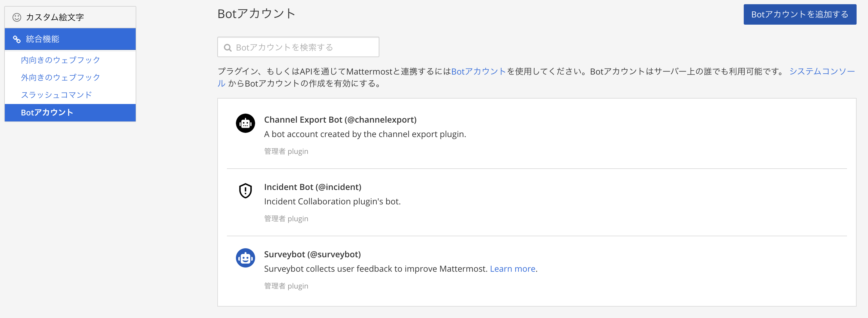Click 'Incident Collaboration plugin's bot.' description

point(332,202)
